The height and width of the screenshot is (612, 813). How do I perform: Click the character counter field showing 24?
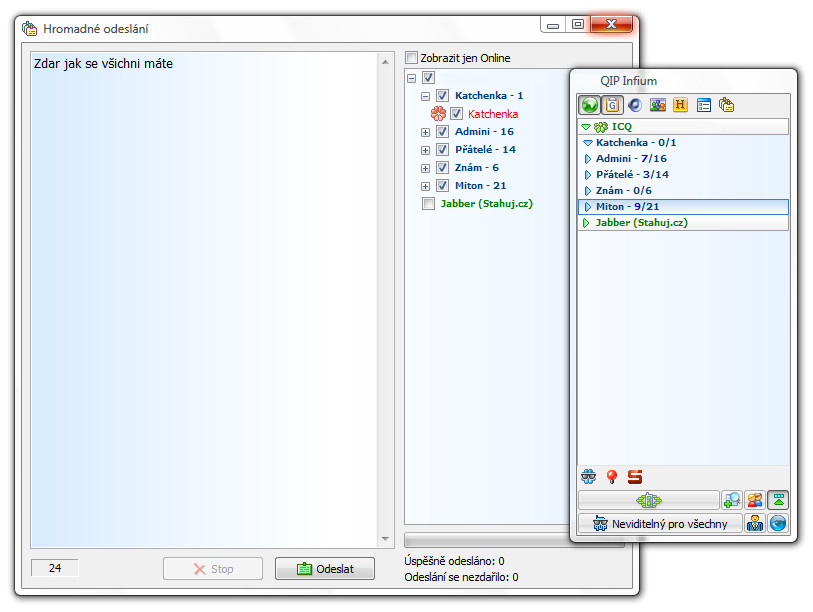[x=54, y=568]
